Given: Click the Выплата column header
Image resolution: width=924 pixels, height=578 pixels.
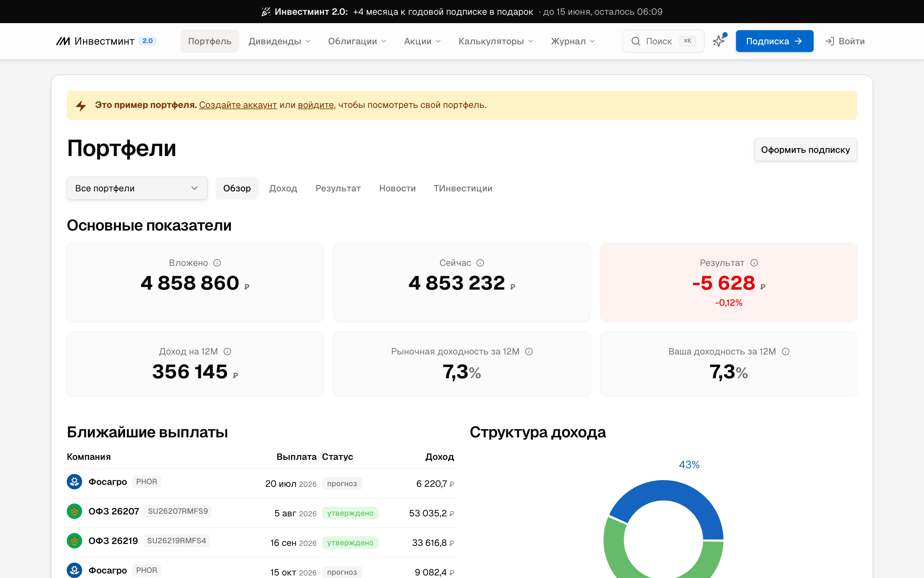Looking at the screenshot, I should coord(296,457).
